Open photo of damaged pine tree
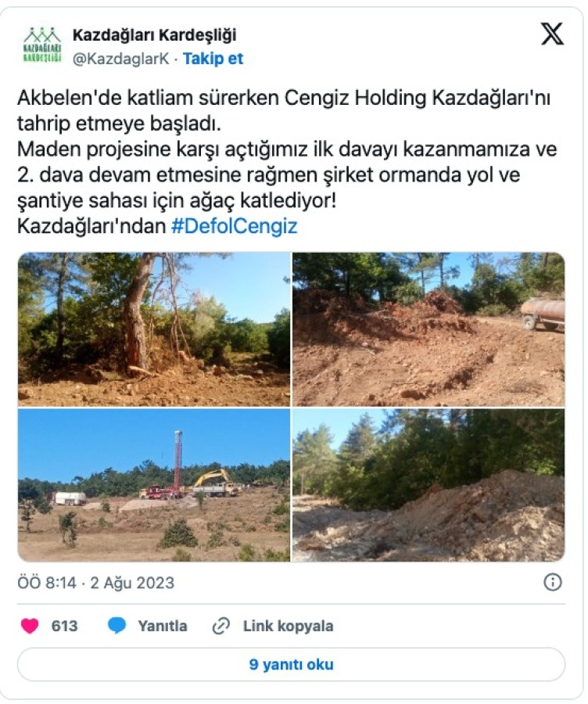 click(154, 329)
